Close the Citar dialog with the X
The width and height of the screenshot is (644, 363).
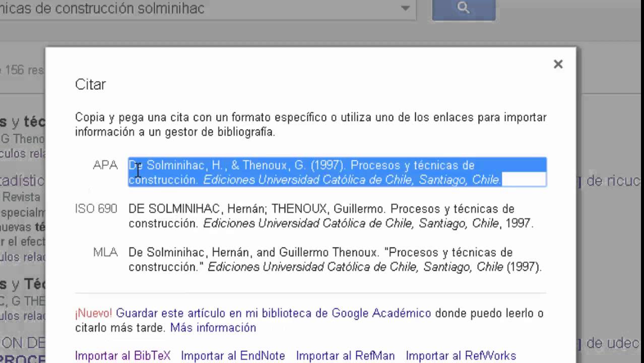click(558, 64)
